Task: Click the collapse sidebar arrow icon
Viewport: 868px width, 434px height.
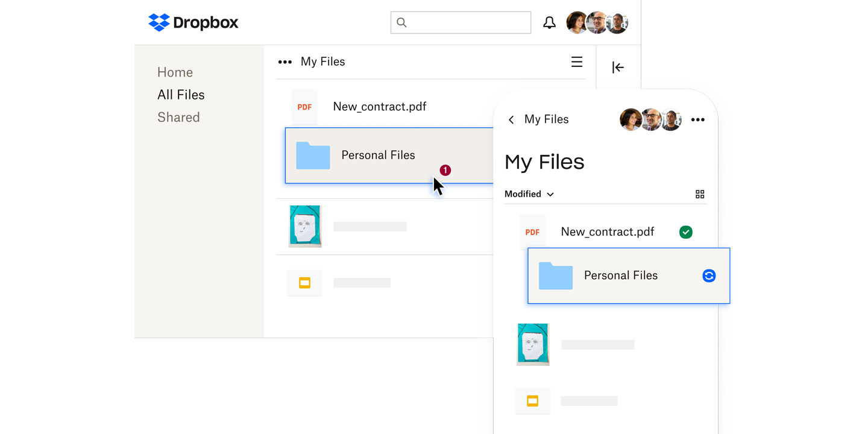Action: 618,68
